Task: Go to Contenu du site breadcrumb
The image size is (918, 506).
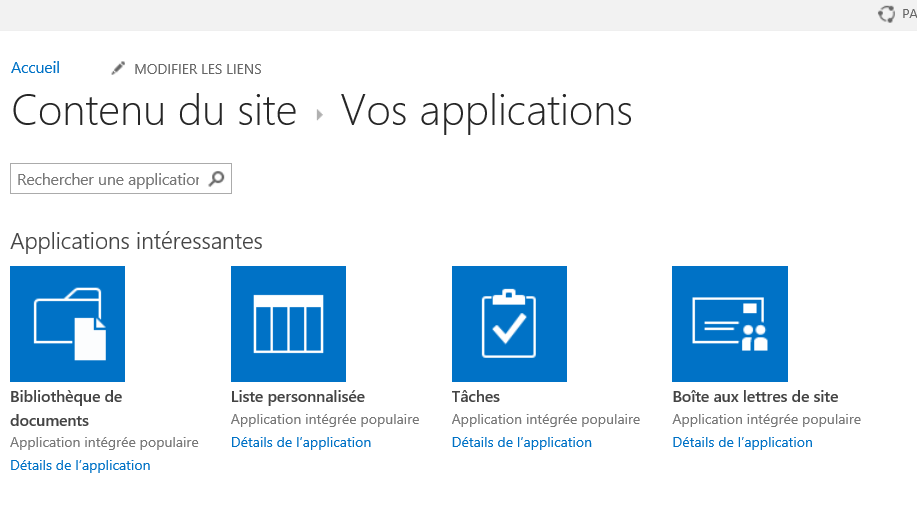Action: 154,110
